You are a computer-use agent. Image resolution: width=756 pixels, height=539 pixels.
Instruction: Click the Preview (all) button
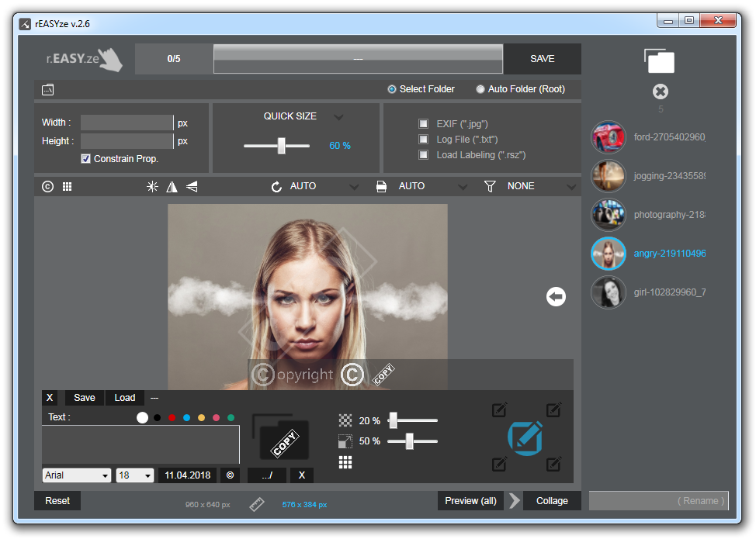point(470,501)
